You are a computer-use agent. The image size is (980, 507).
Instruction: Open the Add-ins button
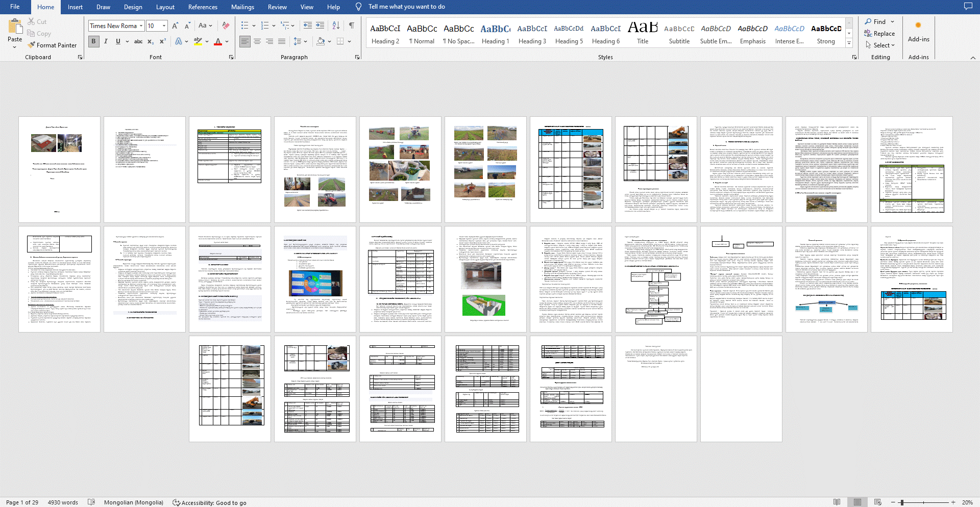pyautogui.click(x=918, y=32)
